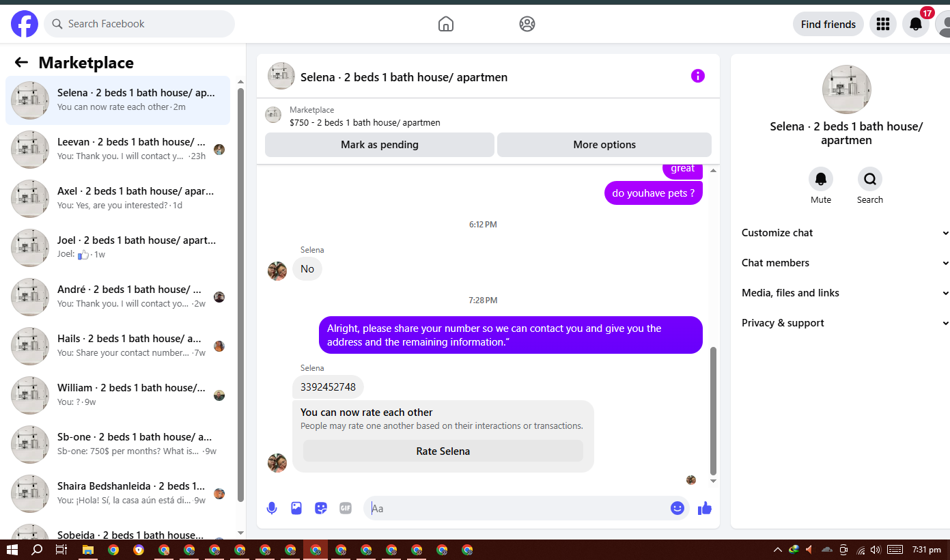Open Hails conversation
Viewport: 950px width, 560px height.
[x=118, y=346]
